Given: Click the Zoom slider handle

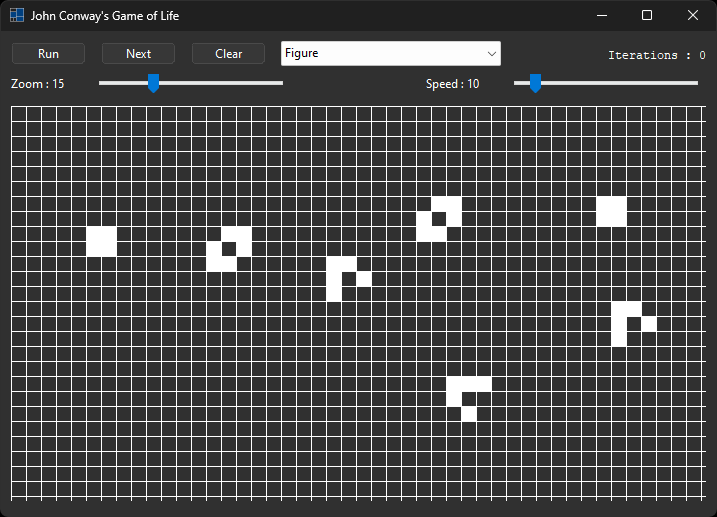Looking at the screenshot, I should click(153, 83).
